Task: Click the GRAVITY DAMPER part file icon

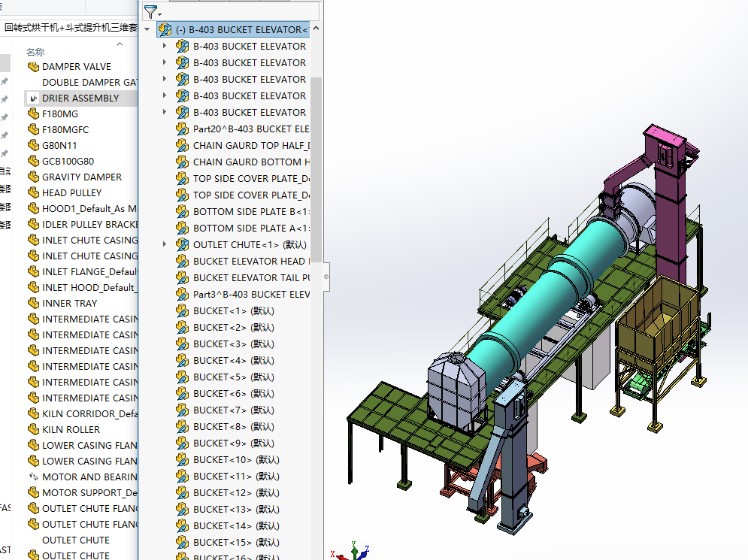Action: (33, 177)
